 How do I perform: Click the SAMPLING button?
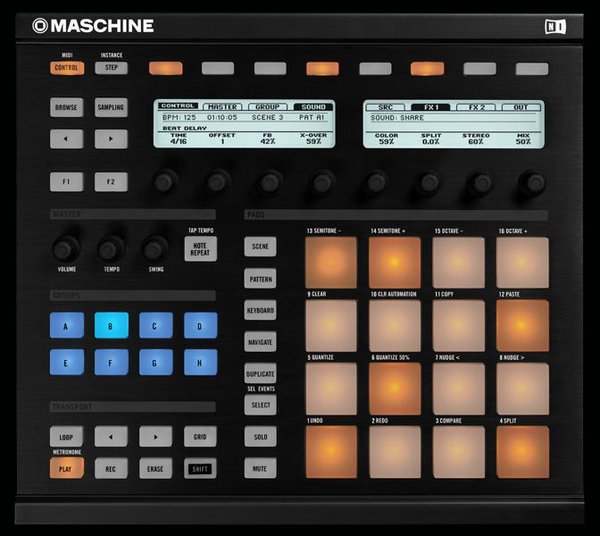(111, 108)
